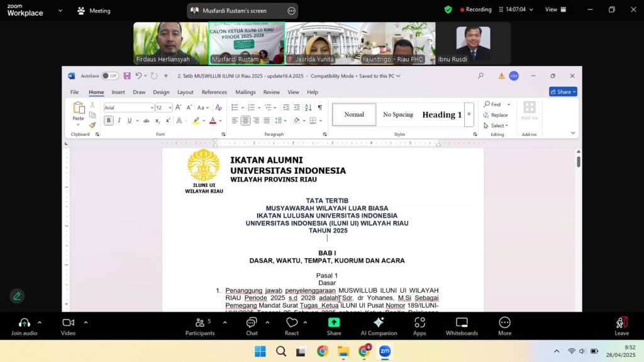Switch to Review tab
Viewport: 644px width, 362px height.
coord(272,92)
